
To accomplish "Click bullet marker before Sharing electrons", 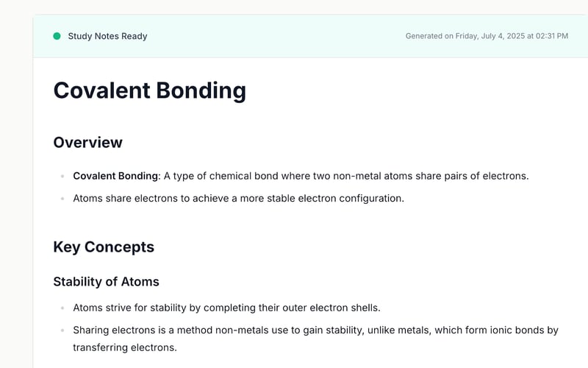I will [62, 330].
